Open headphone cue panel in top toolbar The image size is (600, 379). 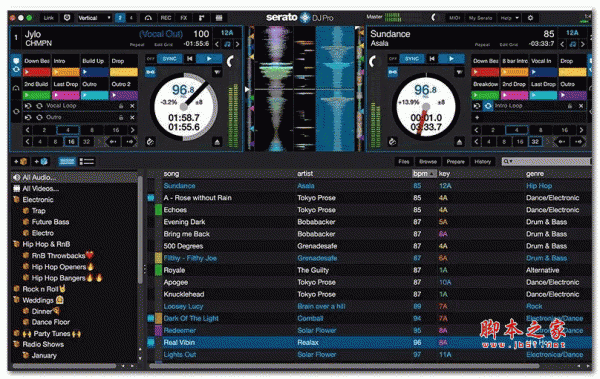148,18
